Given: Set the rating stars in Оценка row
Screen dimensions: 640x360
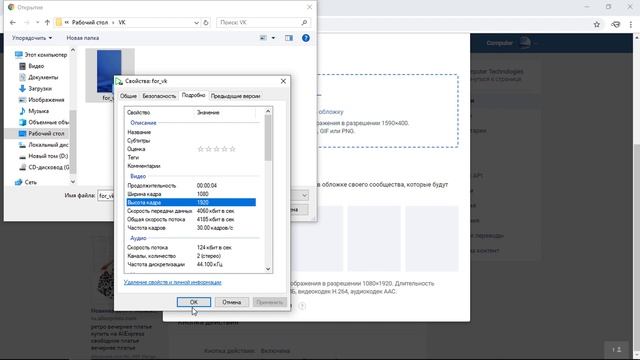Looking at the screenshot, I should [x=216, y=149].
